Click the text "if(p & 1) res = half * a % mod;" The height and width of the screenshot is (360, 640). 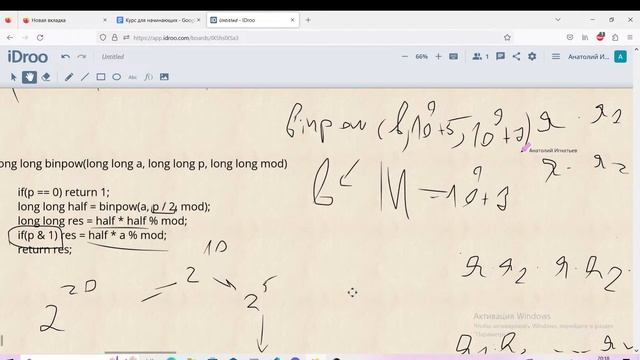[x=92, y=235]
